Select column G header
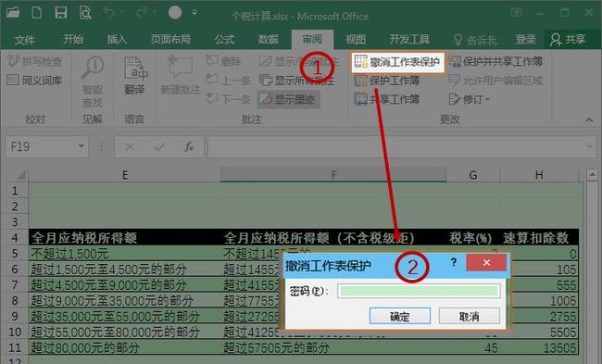602x364 pixels. [x=473, y=175]
